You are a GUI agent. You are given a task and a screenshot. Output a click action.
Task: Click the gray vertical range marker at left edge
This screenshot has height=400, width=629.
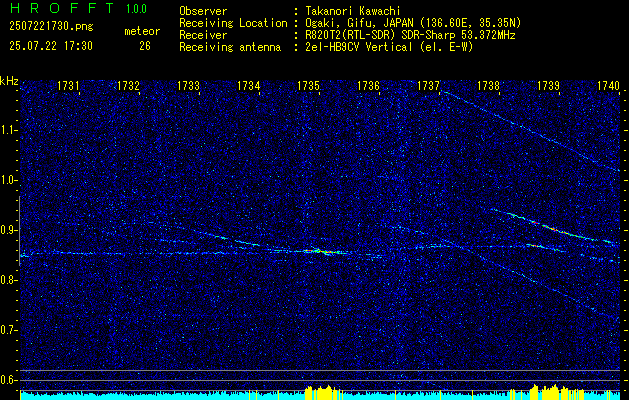(20, 231)
